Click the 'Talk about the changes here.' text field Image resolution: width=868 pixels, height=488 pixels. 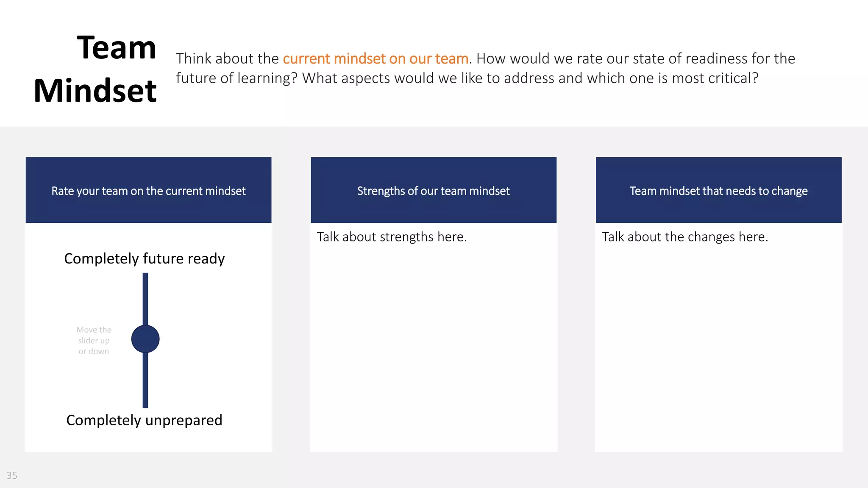pos(685,237)
